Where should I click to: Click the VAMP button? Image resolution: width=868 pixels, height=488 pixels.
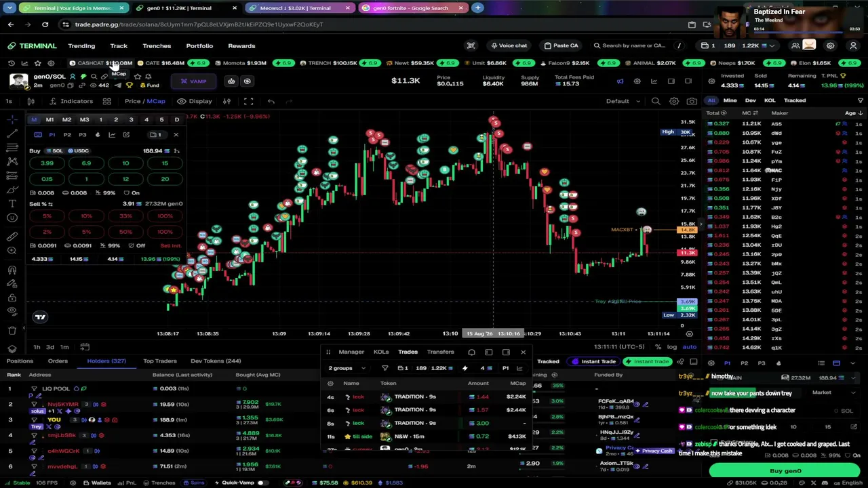(x=193, y=81)
